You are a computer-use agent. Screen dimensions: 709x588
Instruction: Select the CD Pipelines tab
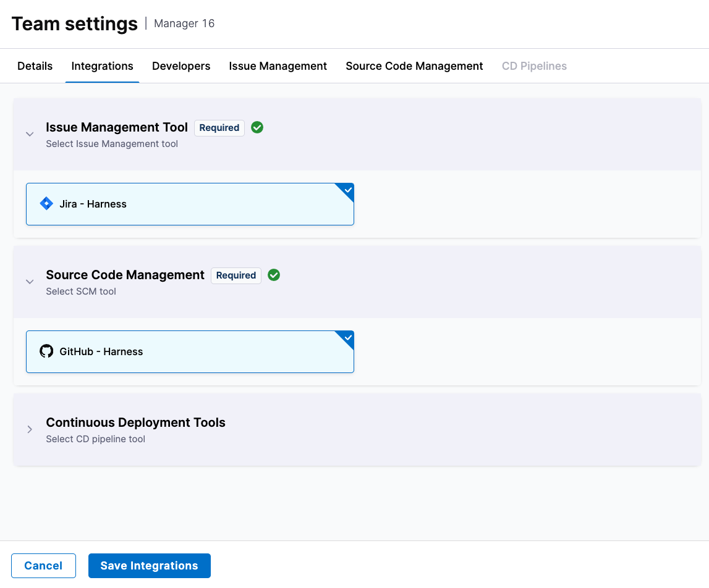click(534, 66)
